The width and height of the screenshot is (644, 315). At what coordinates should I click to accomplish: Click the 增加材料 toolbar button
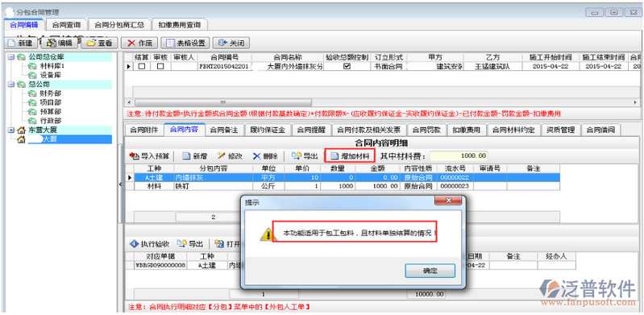coord(350,156)
